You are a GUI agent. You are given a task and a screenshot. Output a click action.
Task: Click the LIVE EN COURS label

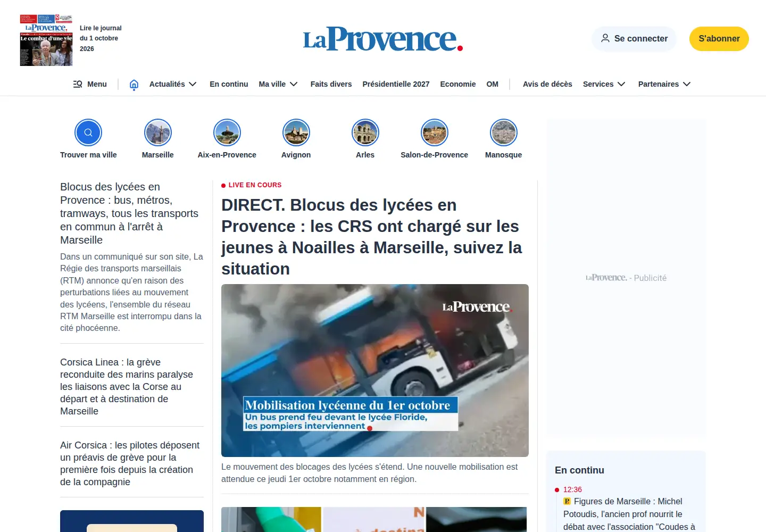coord(252,185)
